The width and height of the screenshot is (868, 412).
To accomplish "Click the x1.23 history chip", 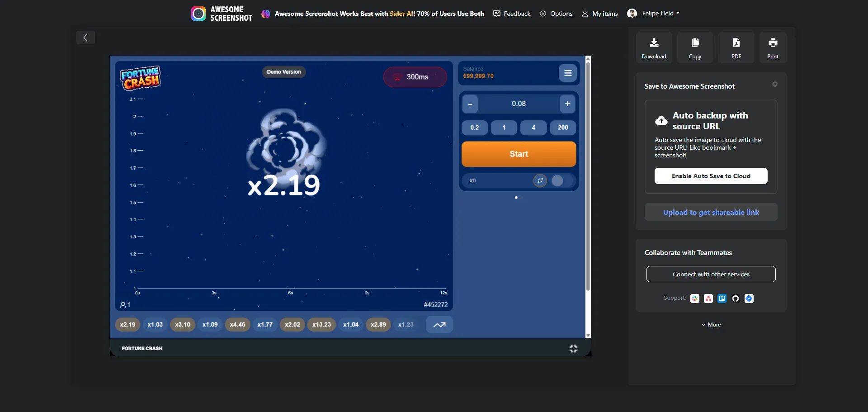I will click(x=406, y=325).
